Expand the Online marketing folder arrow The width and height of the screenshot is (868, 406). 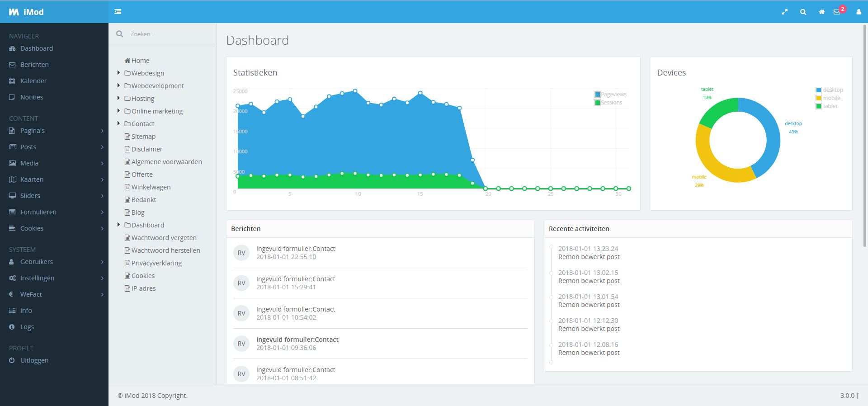pyautogui.click(x=118, y=111)
